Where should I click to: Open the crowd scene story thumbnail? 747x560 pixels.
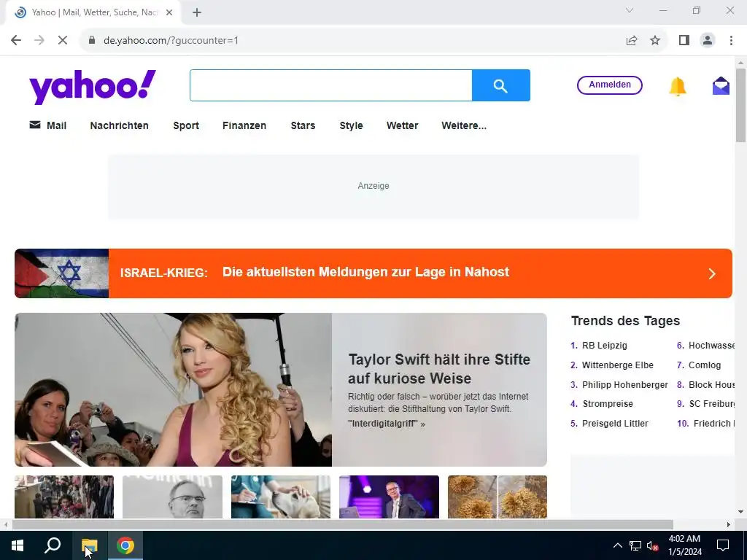(x=64, y=497)
